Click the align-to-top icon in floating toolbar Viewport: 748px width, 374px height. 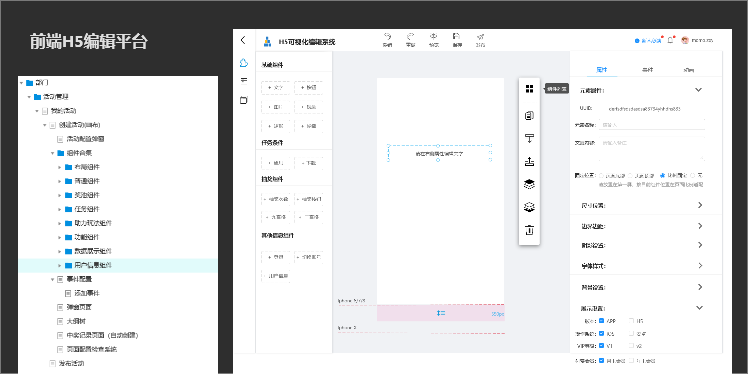pyautogui.click(x=529, y=138)
